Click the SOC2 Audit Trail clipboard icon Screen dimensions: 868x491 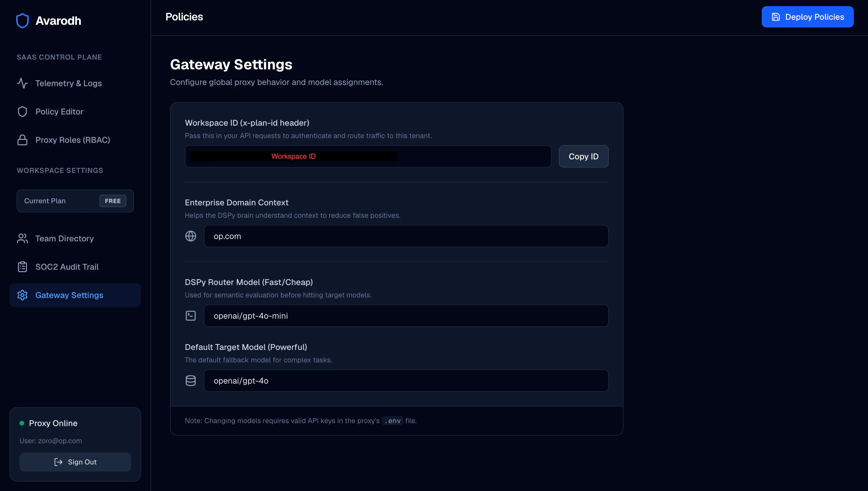tap(22, 267)
